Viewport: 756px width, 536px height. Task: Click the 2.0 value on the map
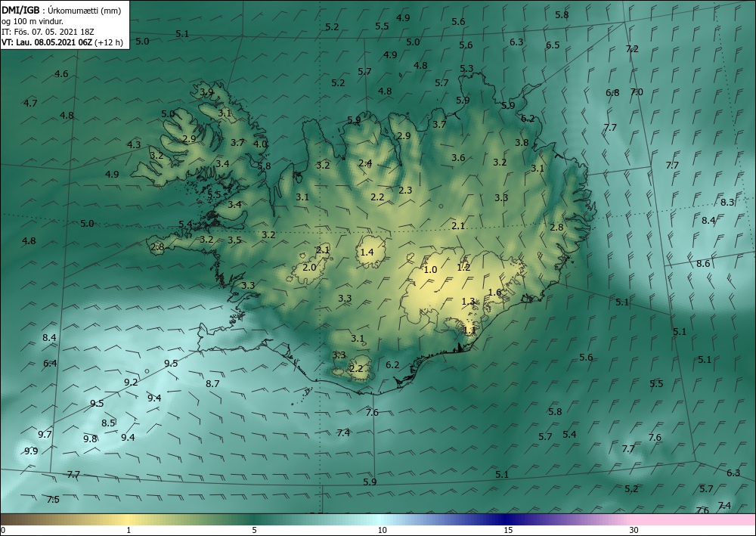point(309,267)
